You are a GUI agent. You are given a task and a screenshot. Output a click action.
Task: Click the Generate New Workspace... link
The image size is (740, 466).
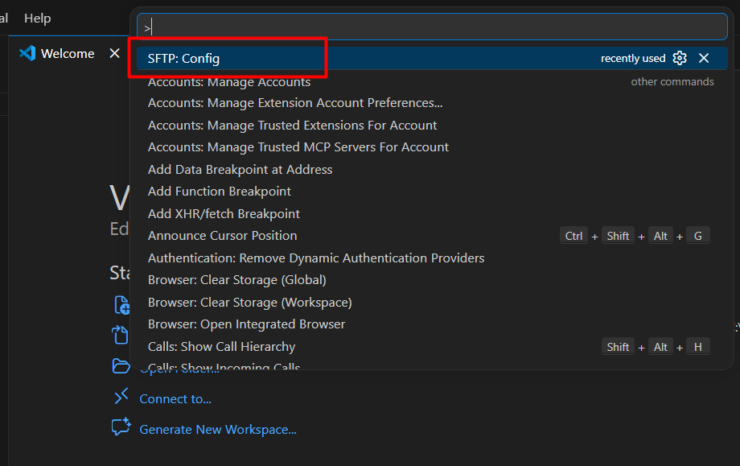217,429
